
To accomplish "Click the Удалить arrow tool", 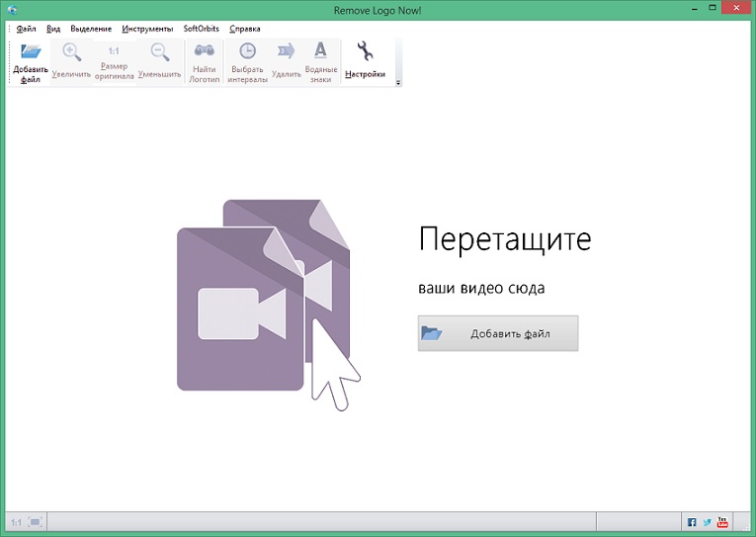I will click(286, 60).
